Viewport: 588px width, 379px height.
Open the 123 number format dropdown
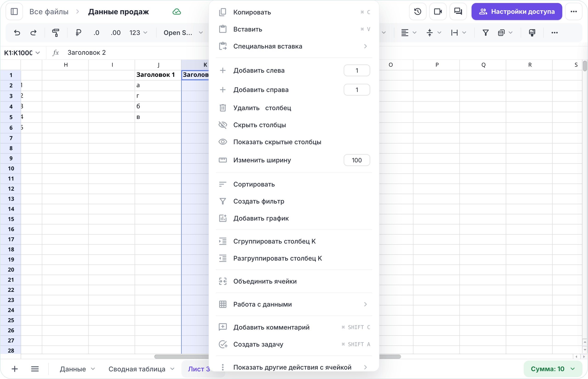[138, 33]
